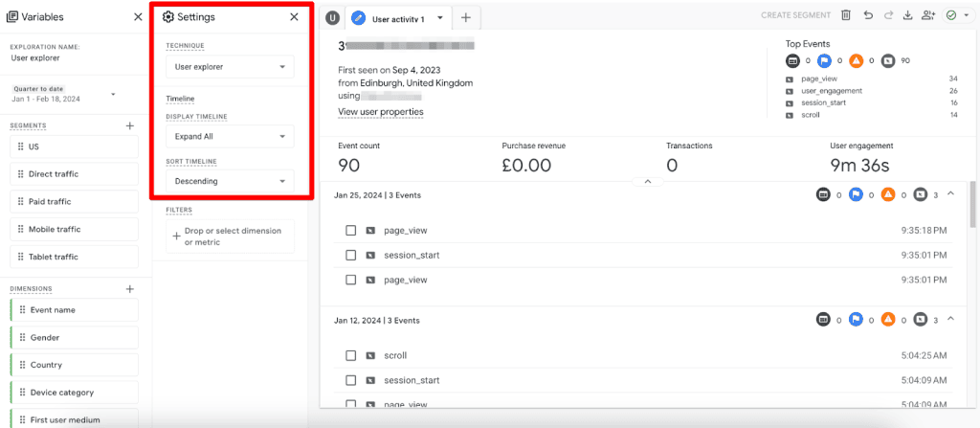Click the share exploration people icon
980x428 pixels.
coord(928,15)
